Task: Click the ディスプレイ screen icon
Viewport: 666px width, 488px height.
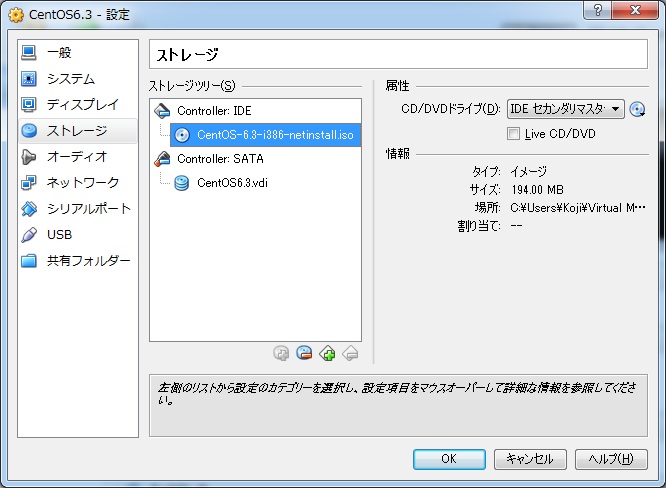Action: tap(29, 104)
